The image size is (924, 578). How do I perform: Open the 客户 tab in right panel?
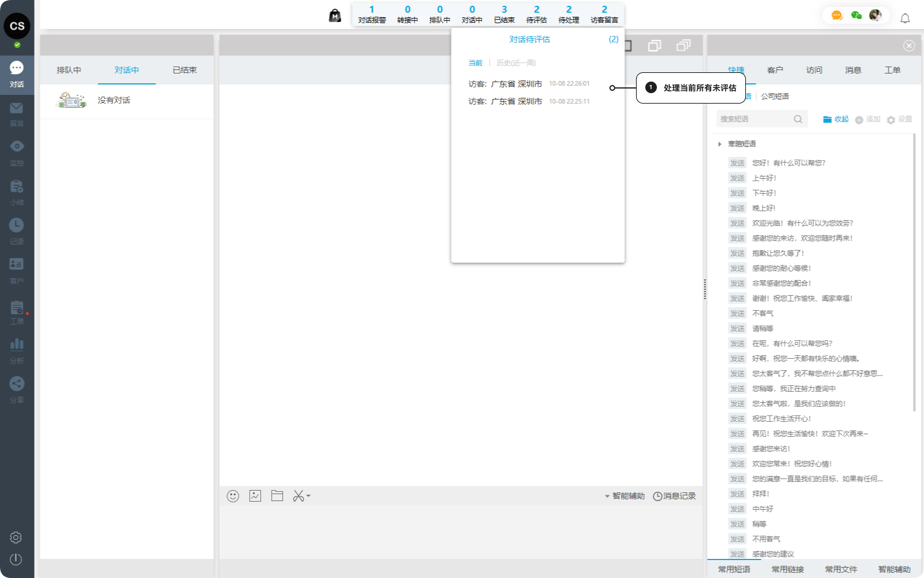click(x=775, y=70)
